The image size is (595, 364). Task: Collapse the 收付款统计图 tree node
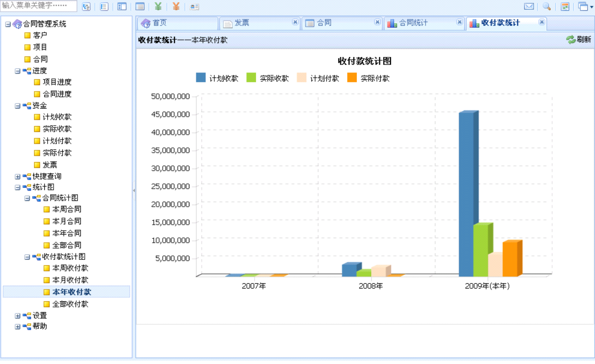(27, 257)
